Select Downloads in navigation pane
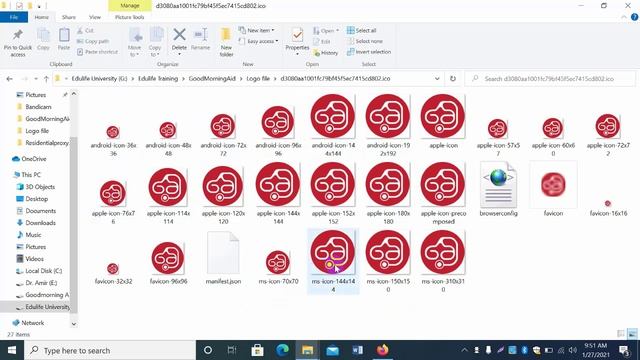Image resolution: width=640 pixels, height=360 pixels. (x=40, y=223)
